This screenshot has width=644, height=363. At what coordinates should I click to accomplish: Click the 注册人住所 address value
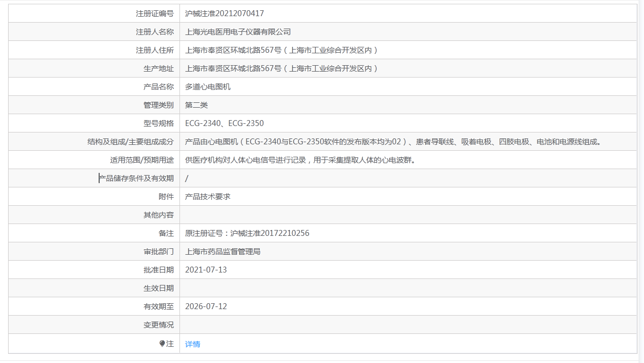tap(281, 50)
